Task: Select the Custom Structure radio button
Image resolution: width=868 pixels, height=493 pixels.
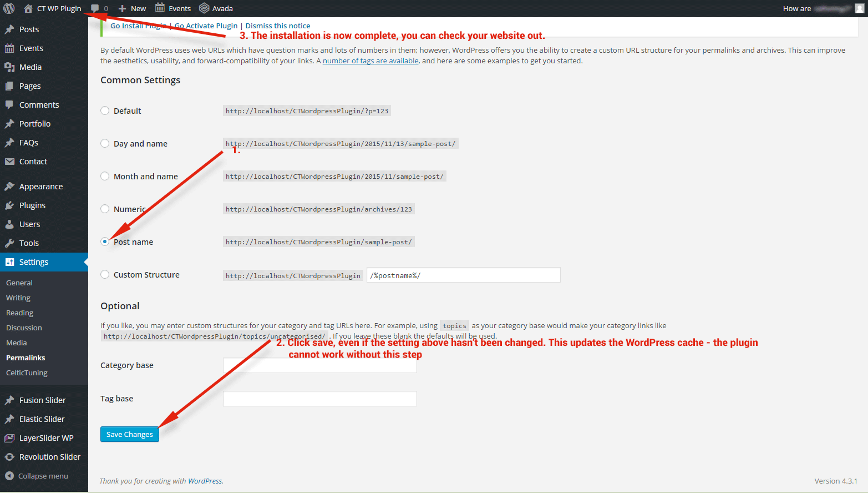Action: (105, 274)
